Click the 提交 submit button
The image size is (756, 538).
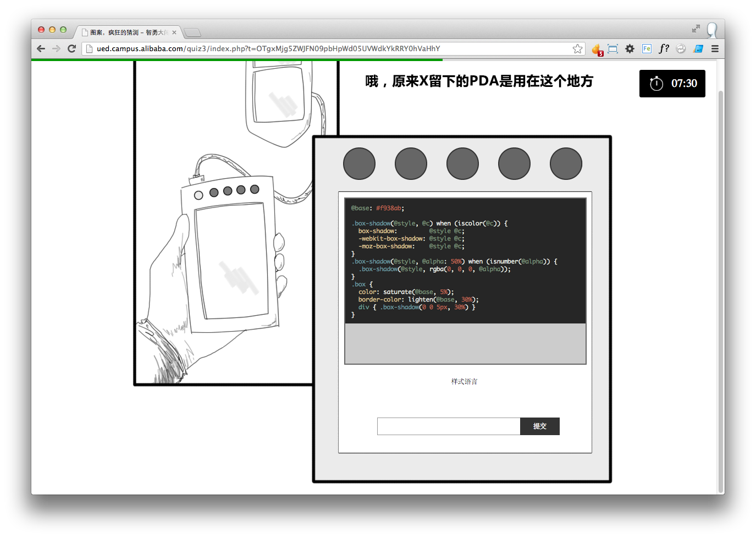pyautogui.click(x=539, y=426)
